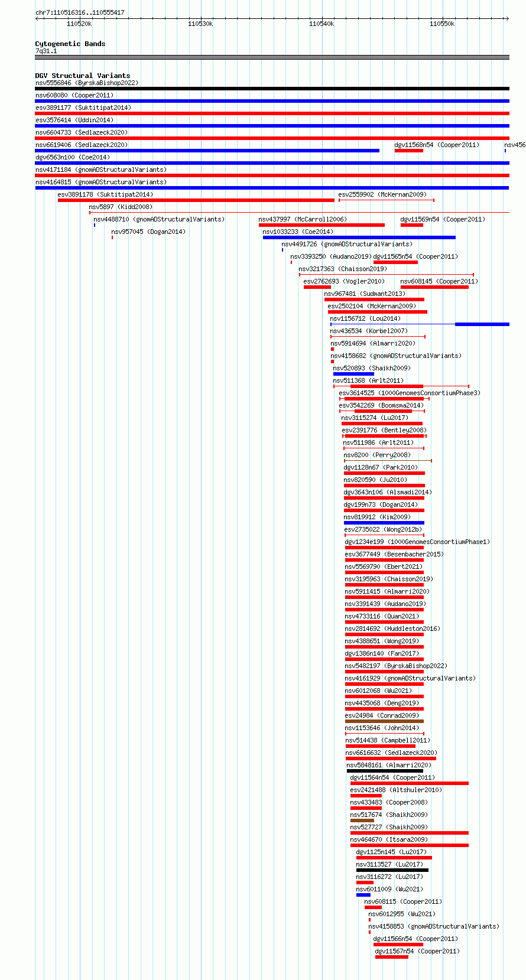The width and height of the screenshot is (526, 980).
Task: Select the brown bar of esv24984
Action: 384,721
